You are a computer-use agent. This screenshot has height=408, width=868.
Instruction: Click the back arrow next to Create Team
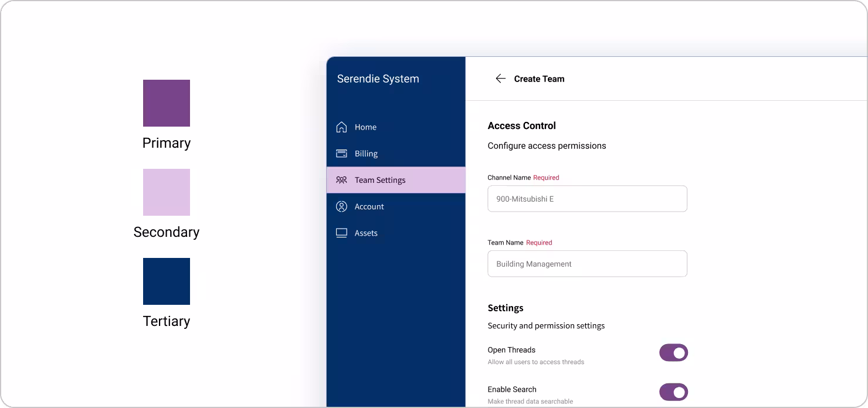coord(500,79)
